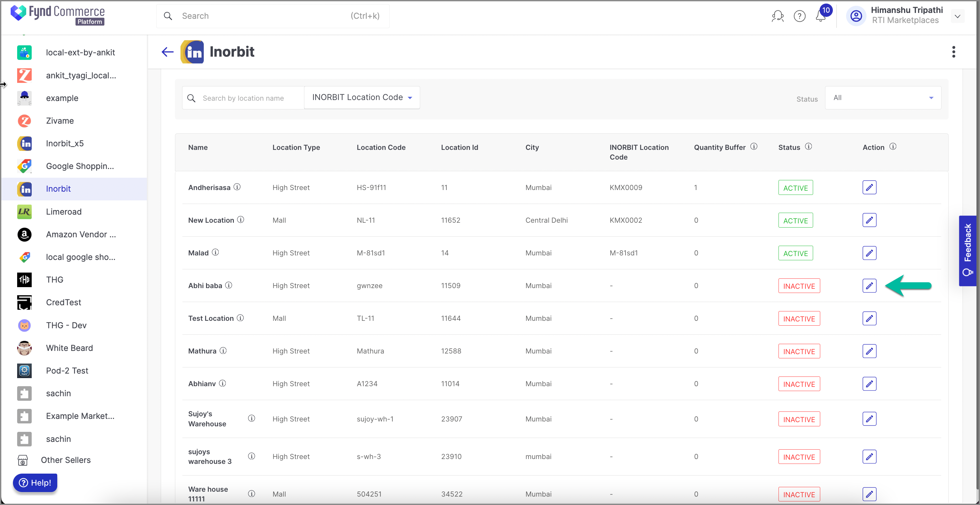Edit the Malad location
Image resolution: width=980 pixels, height=505 pixels.
pyautogui.click(x=869, y=253)
